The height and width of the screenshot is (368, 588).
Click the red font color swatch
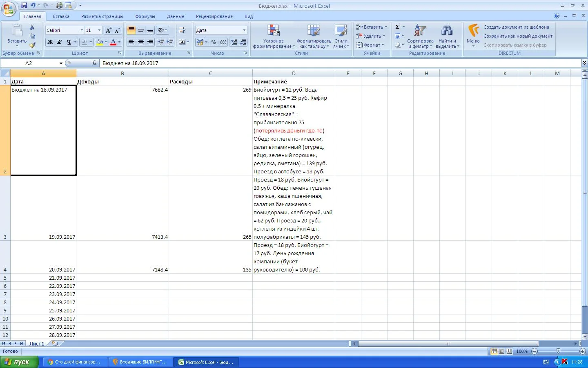tap(113, 42)
